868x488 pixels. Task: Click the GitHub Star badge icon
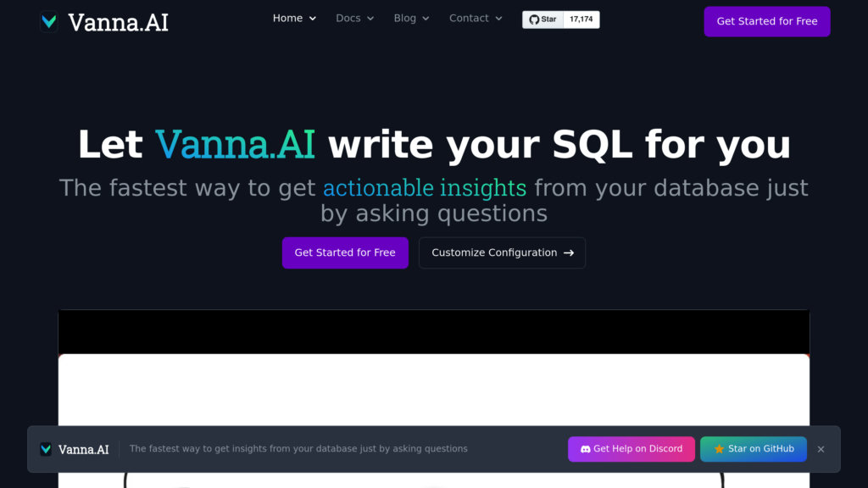point(542,19)
